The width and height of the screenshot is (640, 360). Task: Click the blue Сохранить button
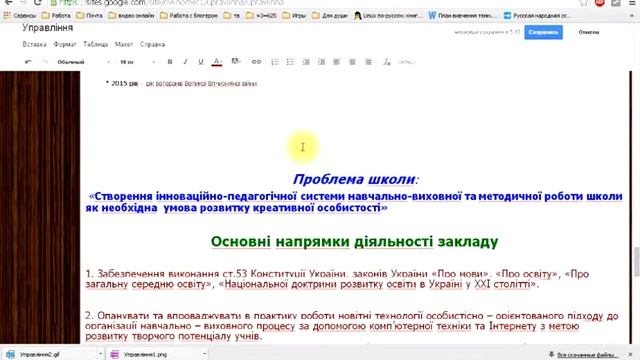pyautogui.click(x=543, y=32)
